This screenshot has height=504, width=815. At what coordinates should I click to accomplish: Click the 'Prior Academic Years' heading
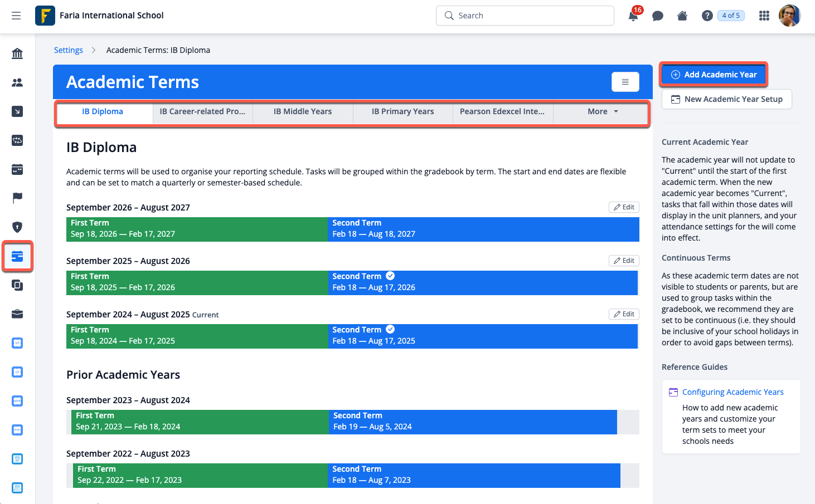(123, 375)
